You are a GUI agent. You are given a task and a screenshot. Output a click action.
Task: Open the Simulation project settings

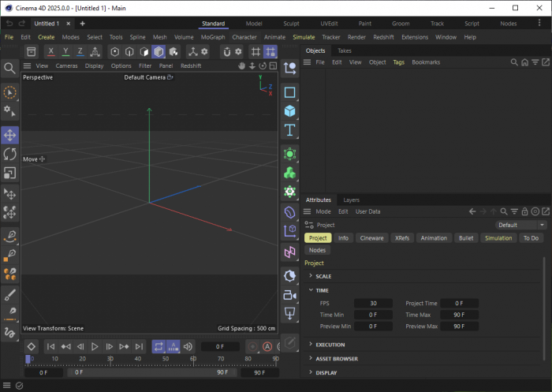tap(498, 237)
